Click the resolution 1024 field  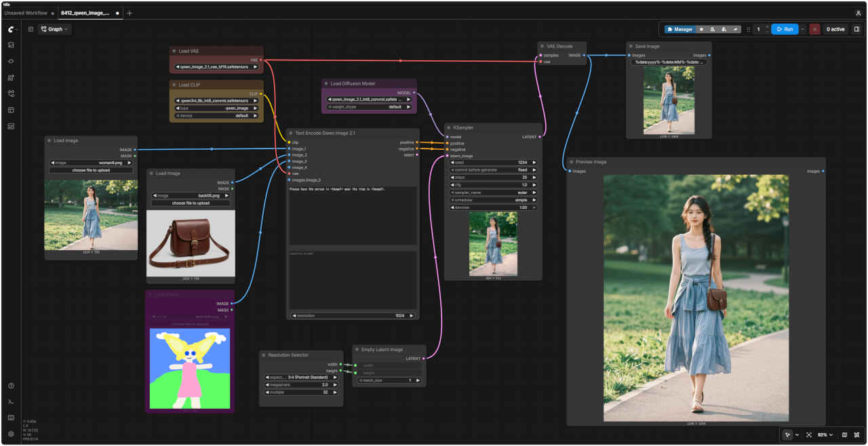(x=353, y=315)
